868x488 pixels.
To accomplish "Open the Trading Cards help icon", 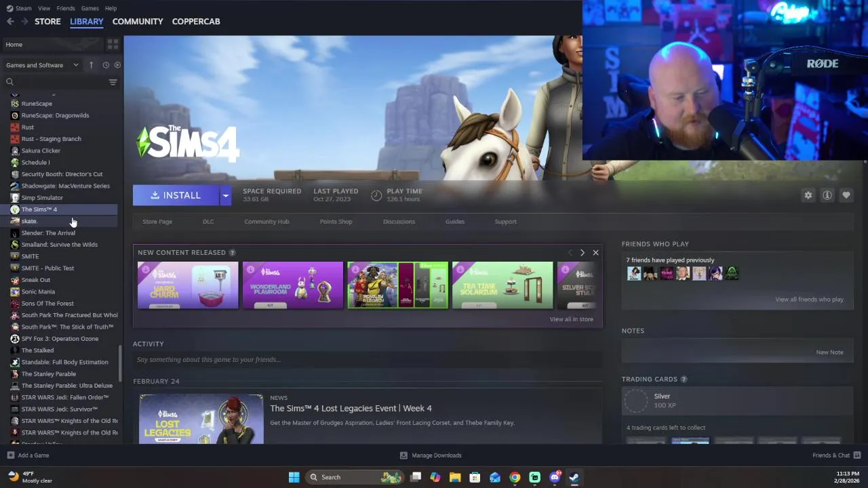I will 684,380.
